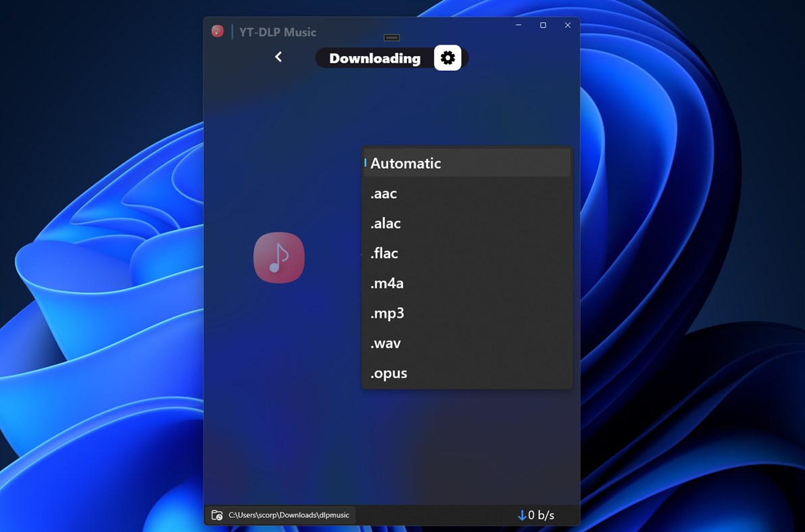Click the Downloading header label

[x=374, y=58]
